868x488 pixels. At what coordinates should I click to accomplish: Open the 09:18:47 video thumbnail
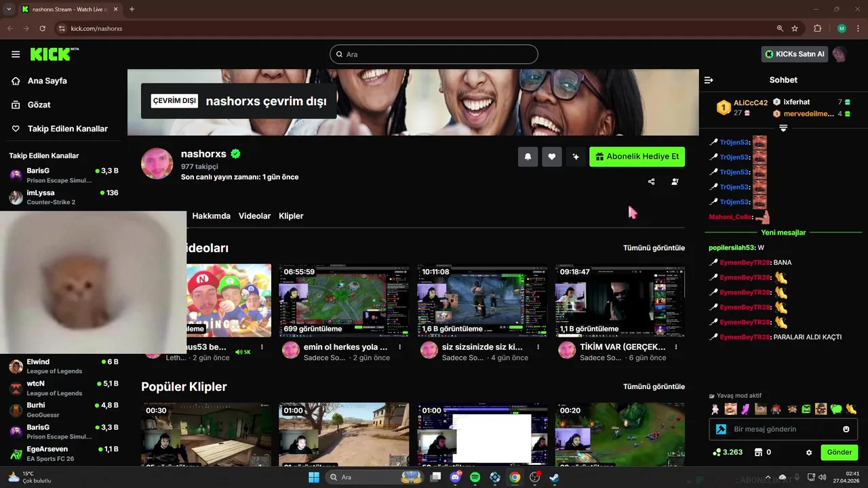(x=620, y=300)
